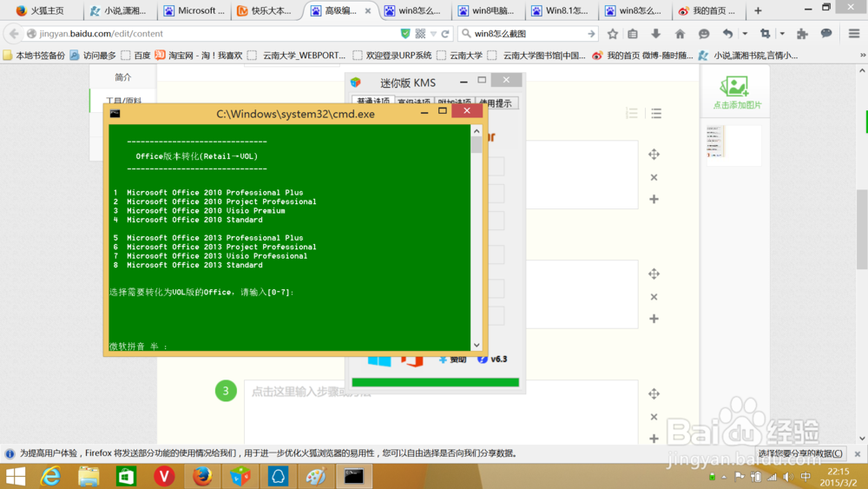The image size is (868, 489).
Task: Switch to the 小说,潇湘 tab
Action: (118, 10)
